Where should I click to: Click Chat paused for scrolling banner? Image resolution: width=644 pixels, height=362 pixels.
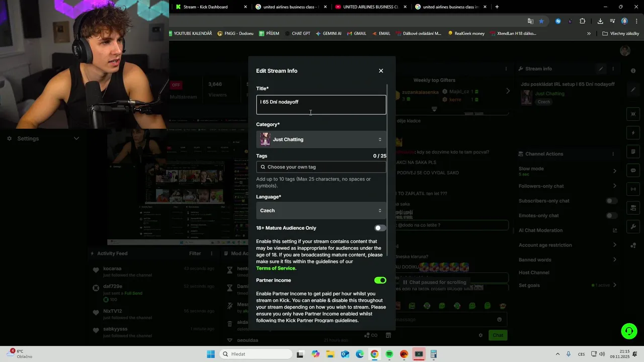tap(435, 283)
